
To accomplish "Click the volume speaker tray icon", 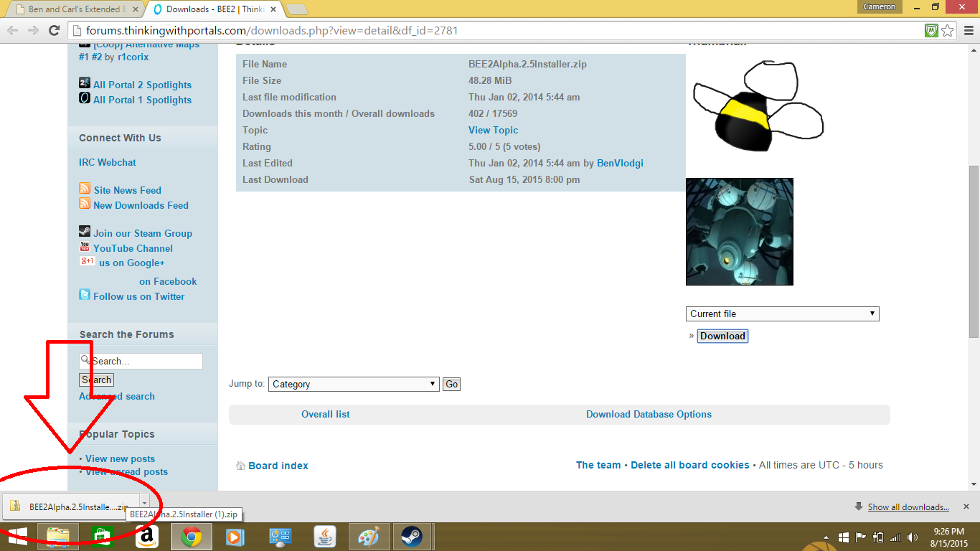I will point(913,537).
